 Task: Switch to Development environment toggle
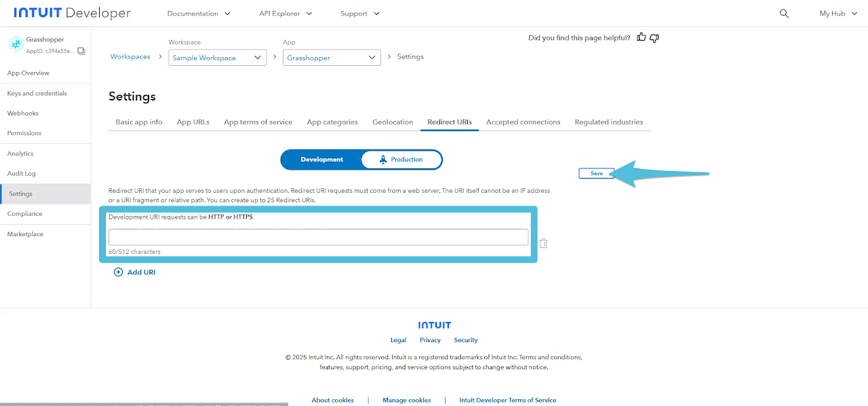point(322,160)
